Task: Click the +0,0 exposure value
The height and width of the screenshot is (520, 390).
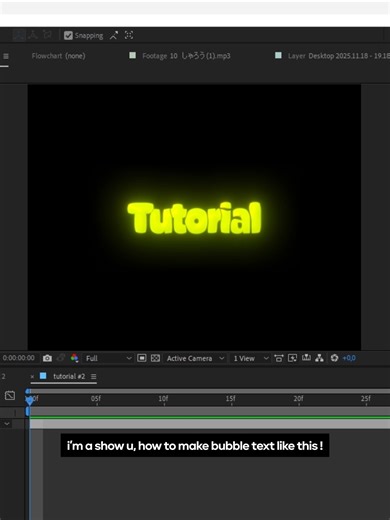Action: (349, 358)
